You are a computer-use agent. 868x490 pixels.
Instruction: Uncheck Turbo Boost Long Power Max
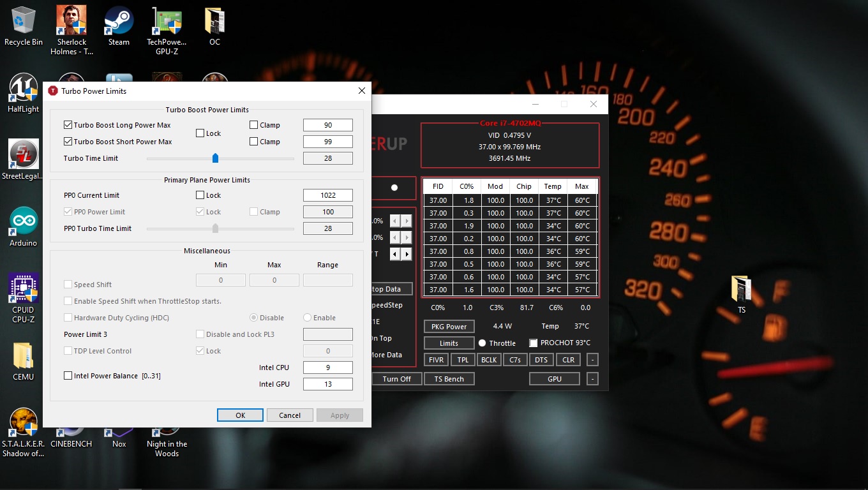pos(68,125)
